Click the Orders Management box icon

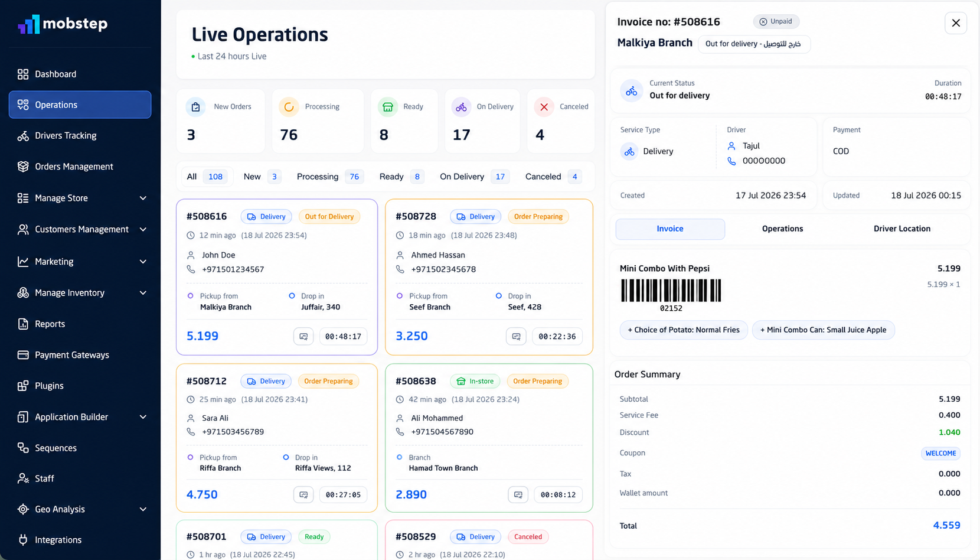(x=23, y=167)
